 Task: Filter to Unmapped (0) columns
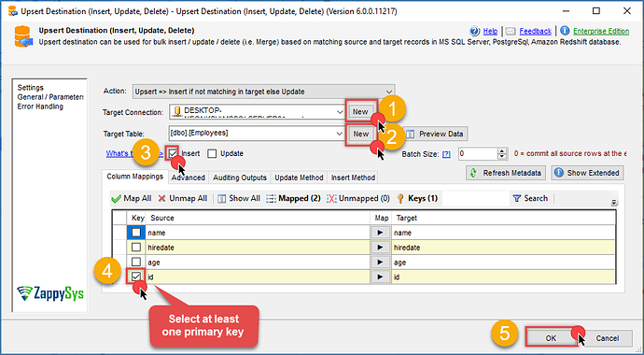point(358,198)
